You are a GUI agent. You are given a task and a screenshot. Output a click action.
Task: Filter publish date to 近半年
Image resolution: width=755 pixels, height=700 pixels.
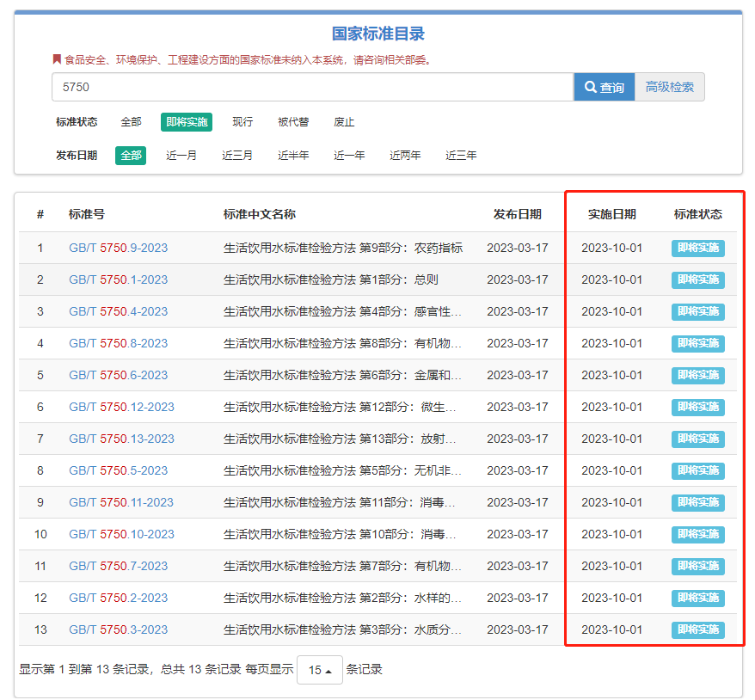coord(293,156)
